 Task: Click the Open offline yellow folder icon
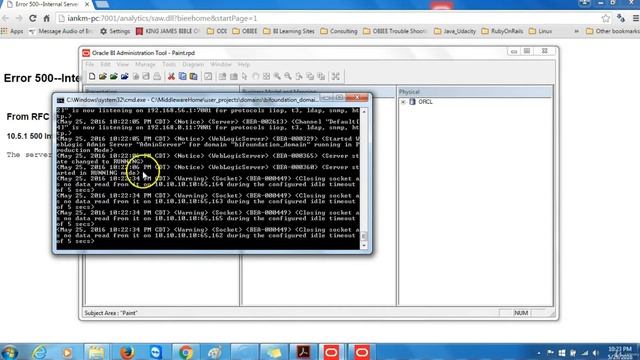pyautogui.click(x=103, y=76)
